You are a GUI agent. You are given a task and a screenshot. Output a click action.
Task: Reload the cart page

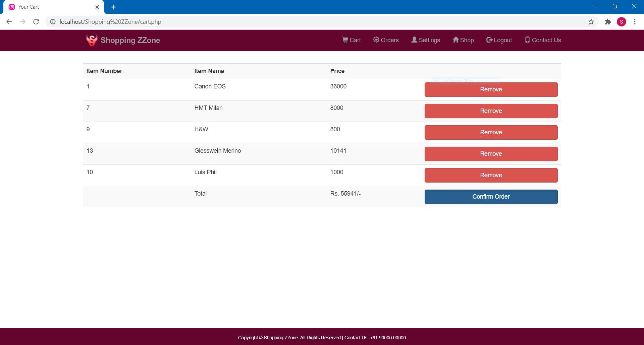tap(36, 21)
